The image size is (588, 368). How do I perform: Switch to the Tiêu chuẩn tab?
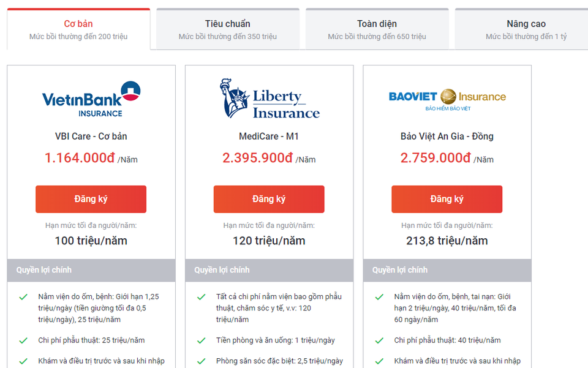228,29
